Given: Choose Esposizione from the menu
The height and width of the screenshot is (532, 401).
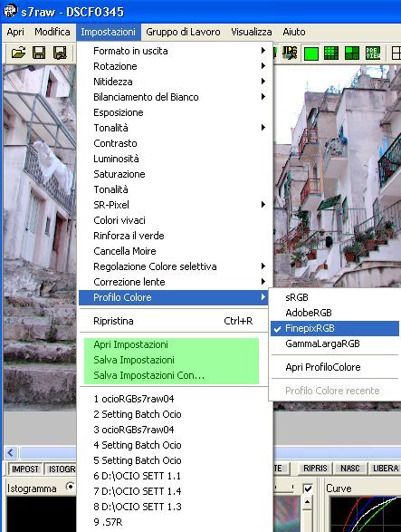Looking at the screenshot, I should [175, 112].
